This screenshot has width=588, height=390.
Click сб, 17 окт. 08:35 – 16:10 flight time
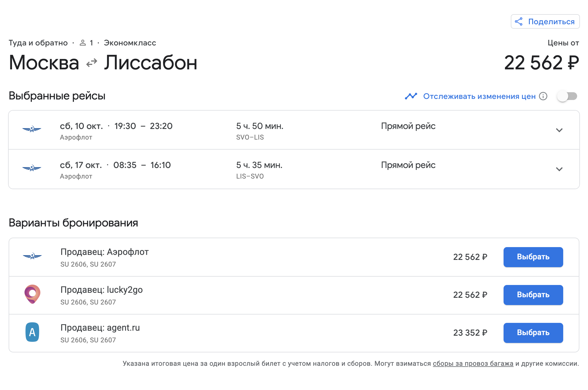click(x=115, y=165)
